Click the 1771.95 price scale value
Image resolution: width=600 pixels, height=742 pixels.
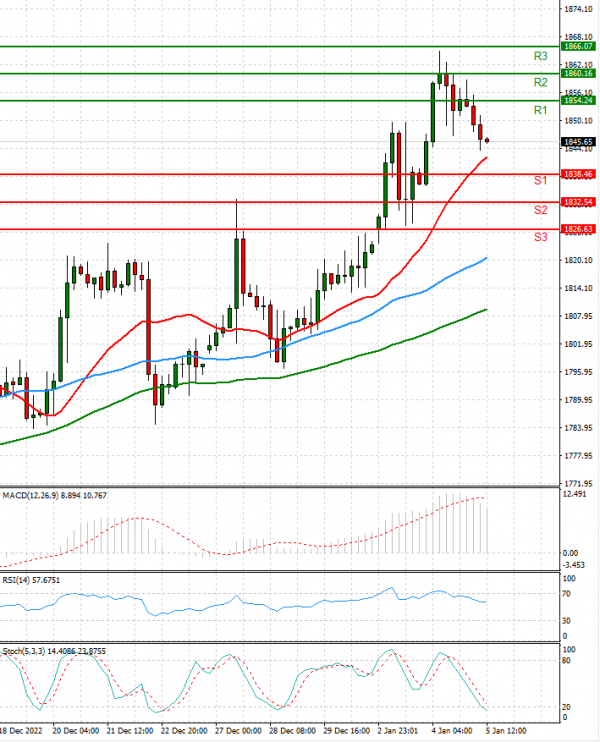coord(578,484)
